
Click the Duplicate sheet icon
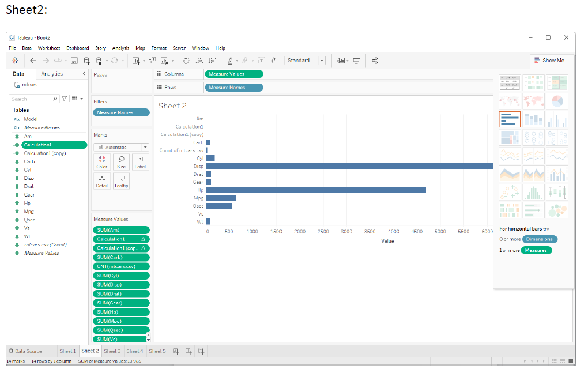152,61
